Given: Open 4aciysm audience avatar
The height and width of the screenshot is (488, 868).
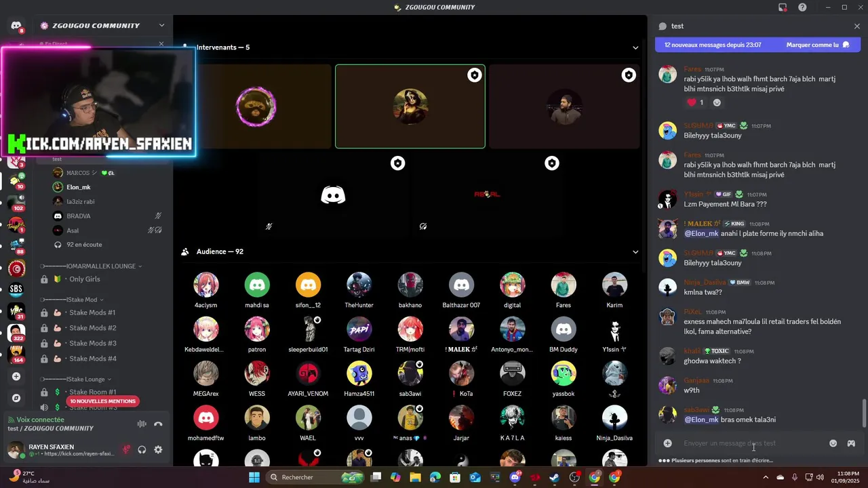Looking at the screenshot, I should pos(206,285).
